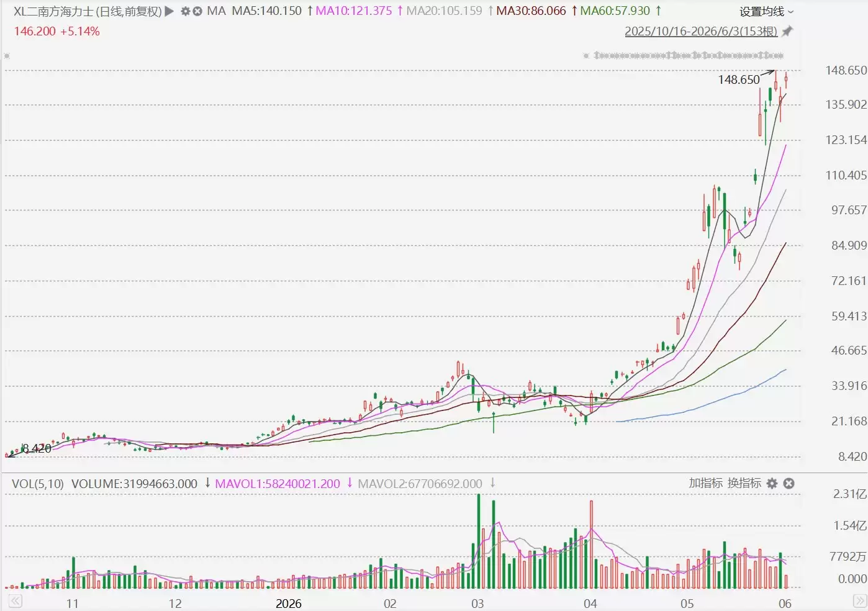Select the MA60:57.930 value

pos(615,11)
